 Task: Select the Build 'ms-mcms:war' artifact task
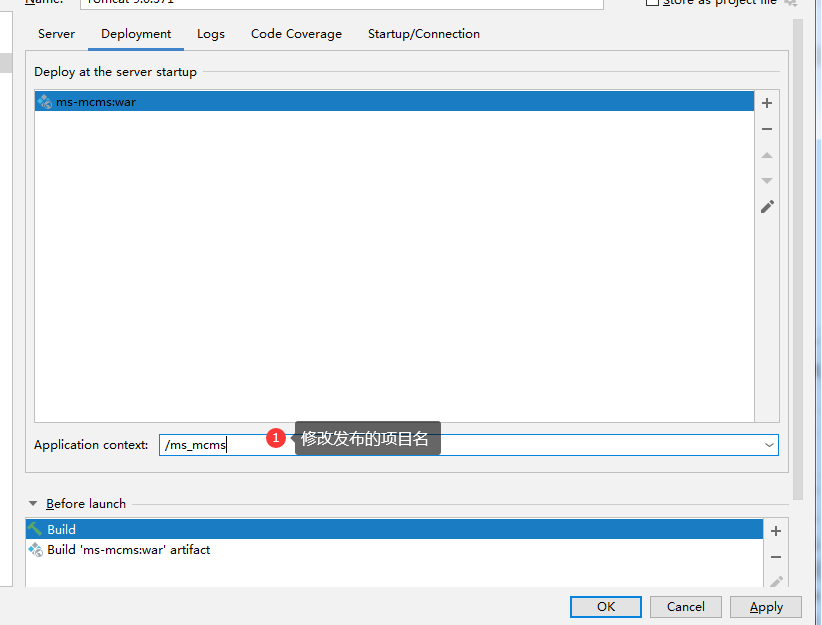[128, 550]
